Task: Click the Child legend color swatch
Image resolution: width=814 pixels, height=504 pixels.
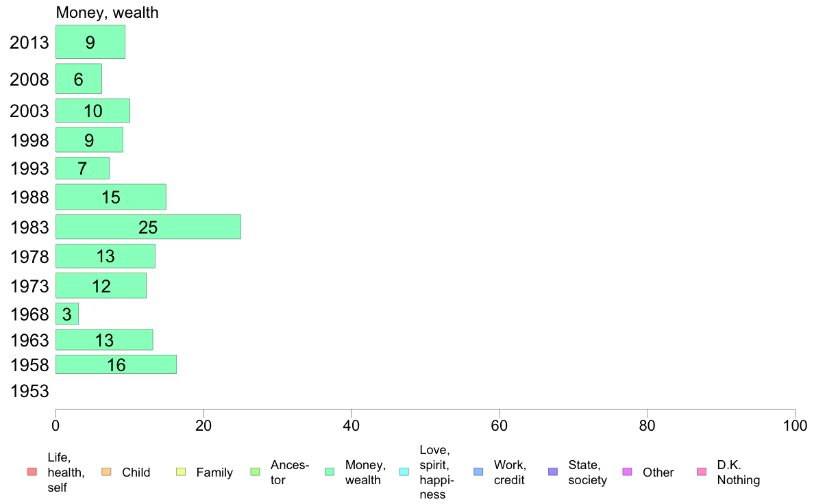Action: pos(106,472)
